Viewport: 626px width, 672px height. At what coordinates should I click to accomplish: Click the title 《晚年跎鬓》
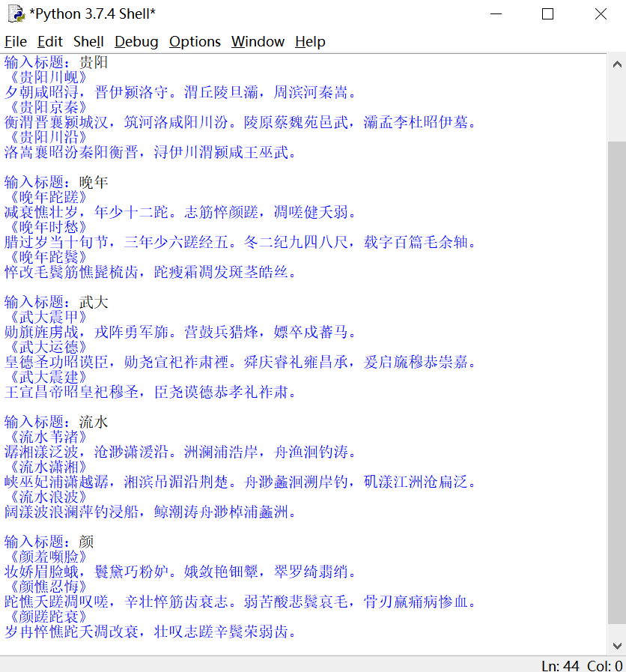(49, 258)
